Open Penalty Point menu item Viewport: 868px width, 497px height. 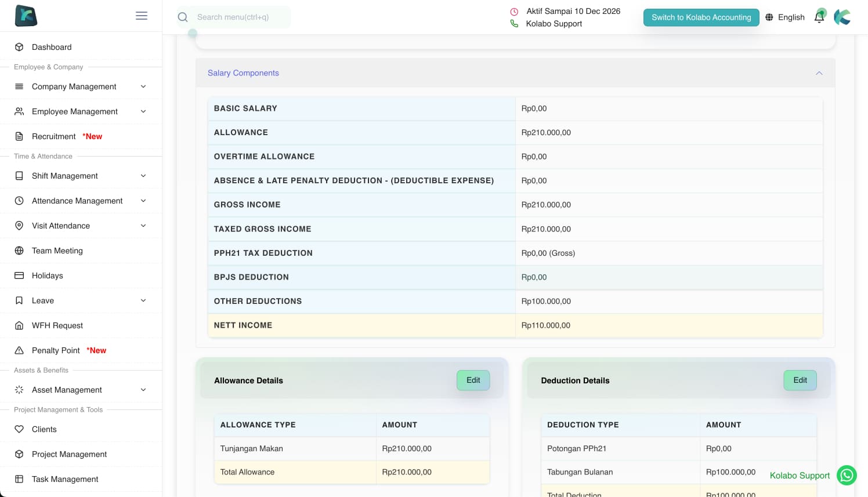(56, 350)
